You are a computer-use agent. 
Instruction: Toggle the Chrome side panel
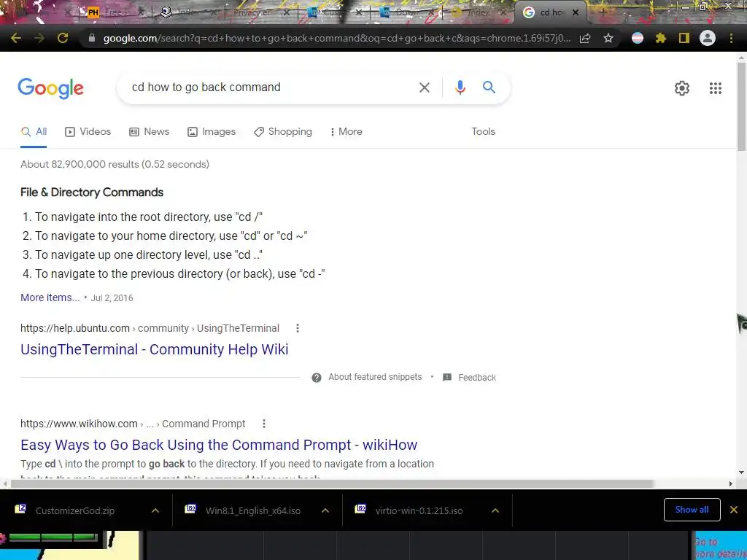[x=684, y=38]
